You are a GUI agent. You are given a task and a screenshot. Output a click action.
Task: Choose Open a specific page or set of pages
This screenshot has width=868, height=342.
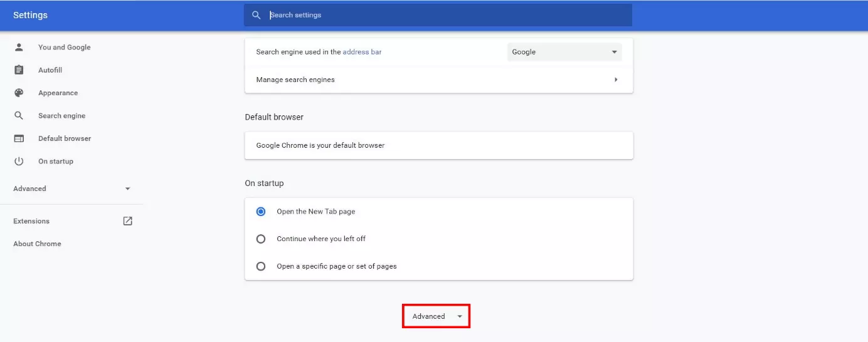261,266
